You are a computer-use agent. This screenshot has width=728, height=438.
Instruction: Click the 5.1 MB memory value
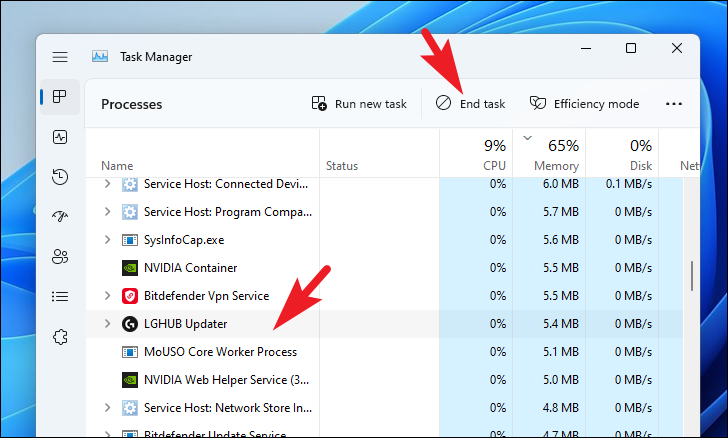pyautogui.click(x=561, y=352)
